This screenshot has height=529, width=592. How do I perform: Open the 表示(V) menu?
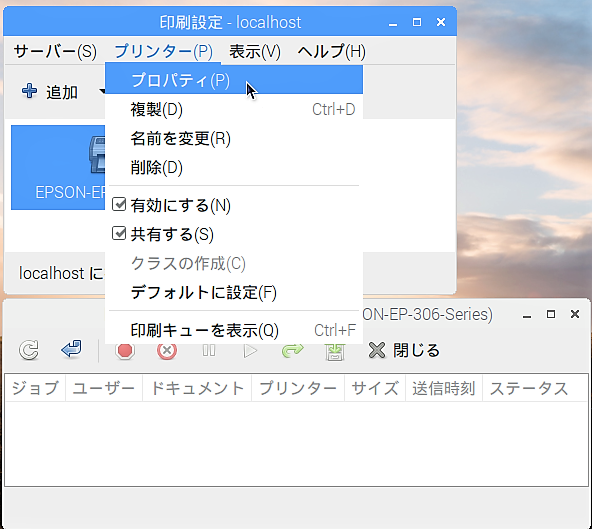pos(255,51)
